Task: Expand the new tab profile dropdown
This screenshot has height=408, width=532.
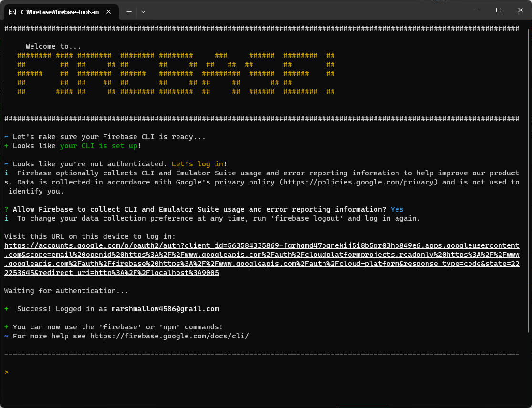Action: (143, 12)
